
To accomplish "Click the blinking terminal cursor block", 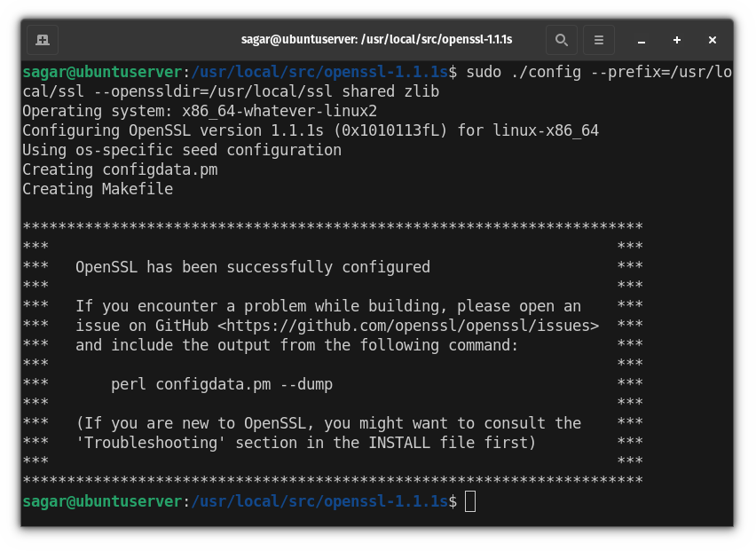I will pos(470,501).
